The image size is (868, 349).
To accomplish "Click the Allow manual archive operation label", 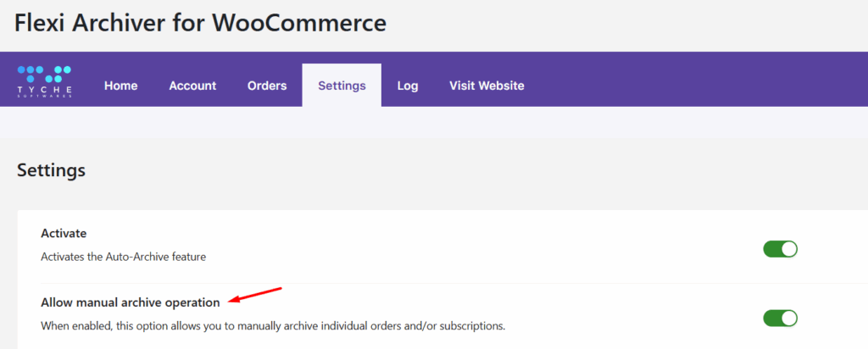I will tap(130, 302).
